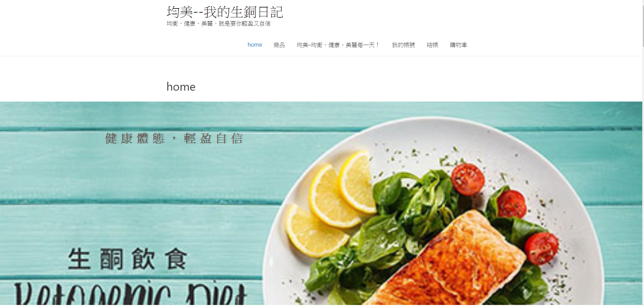This screenshot has height=306, width=644.
Task: Click the 健康體態，輕盈自信 banner text
Action: click(x=174, y=139)
